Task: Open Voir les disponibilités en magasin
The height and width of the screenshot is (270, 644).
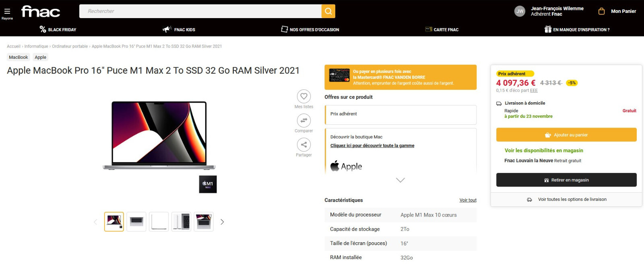Action: [544, 150]
